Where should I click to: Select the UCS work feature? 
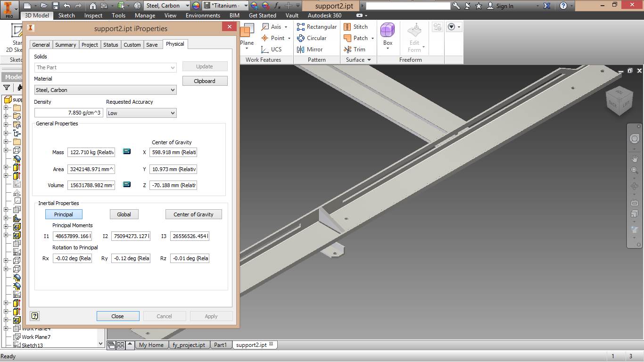tap(272, 49)
